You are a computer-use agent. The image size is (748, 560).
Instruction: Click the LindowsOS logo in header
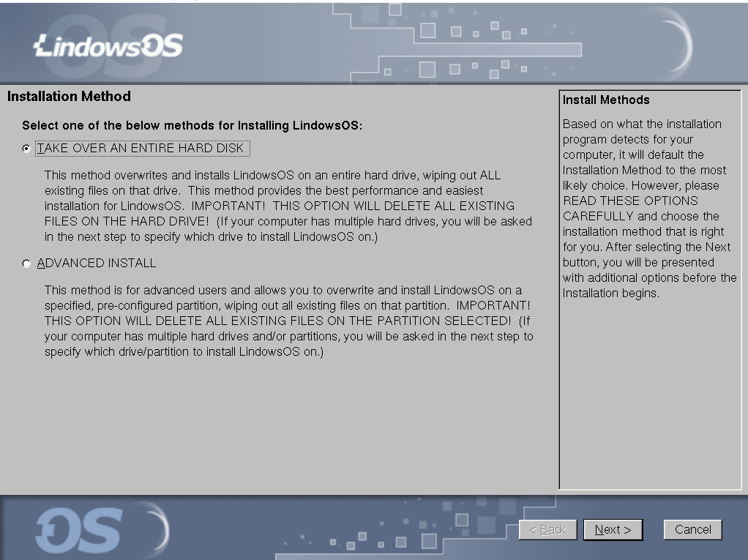(x=108, y=46)
